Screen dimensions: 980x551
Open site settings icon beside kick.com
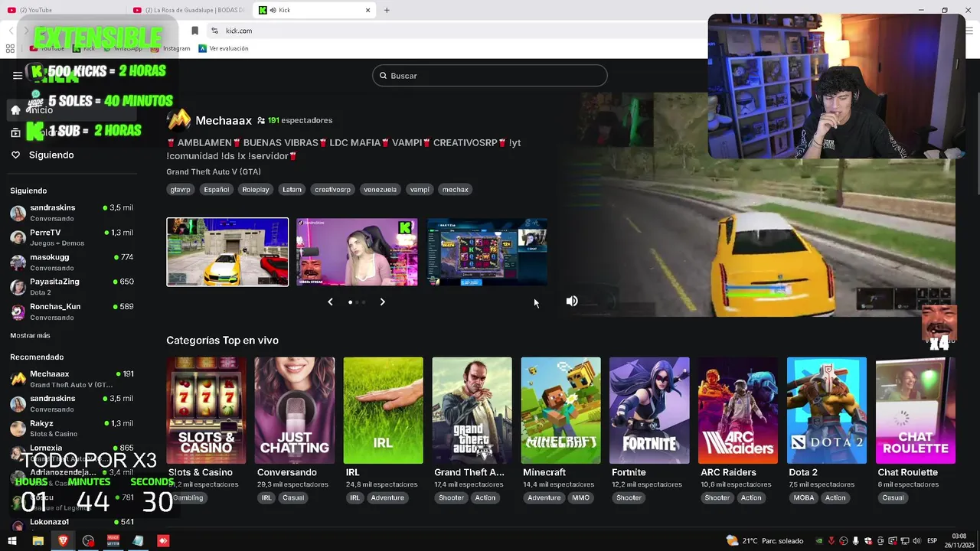pyautogui.click(x=214, y=31)
